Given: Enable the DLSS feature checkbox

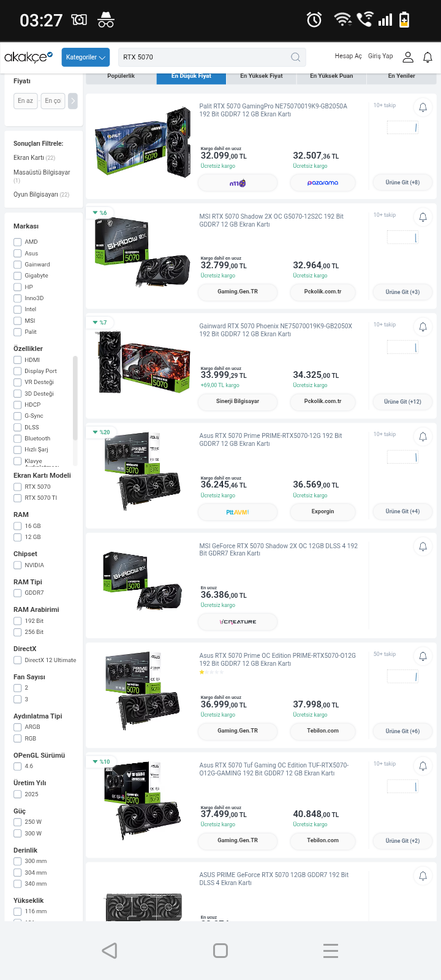Looking at the screenshot, I should click(x=17, y=428).
